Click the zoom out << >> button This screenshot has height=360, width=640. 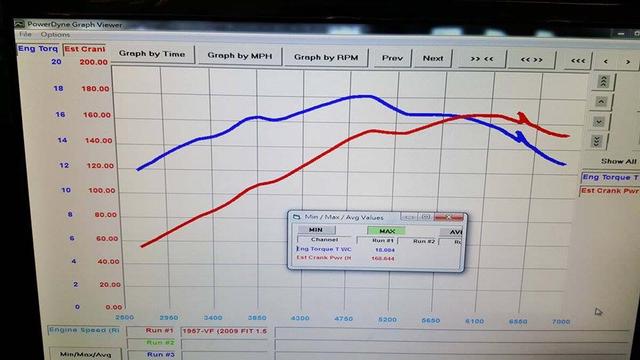[531, 60]
